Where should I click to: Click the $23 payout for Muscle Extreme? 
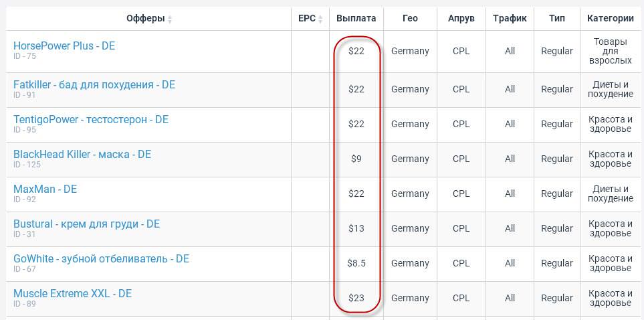click(356, 299)
